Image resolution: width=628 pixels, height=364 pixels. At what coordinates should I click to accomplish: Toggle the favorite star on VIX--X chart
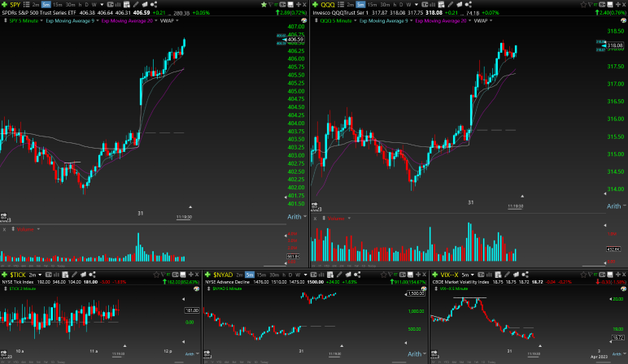click(x=583, y=275)
